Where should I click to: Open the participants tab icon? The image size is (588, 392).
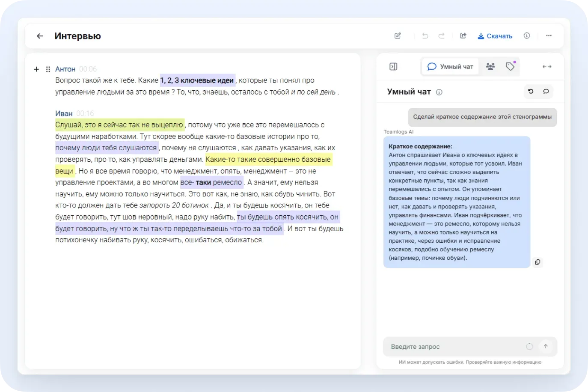click(490, 66)
